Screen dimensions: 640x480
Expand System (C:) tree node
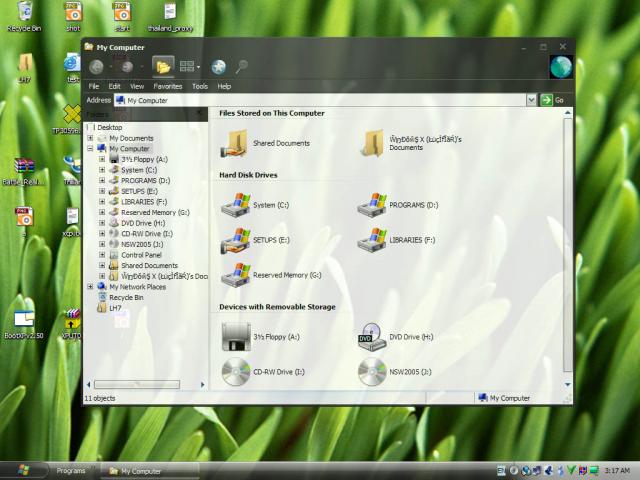(x=102, y=170)
